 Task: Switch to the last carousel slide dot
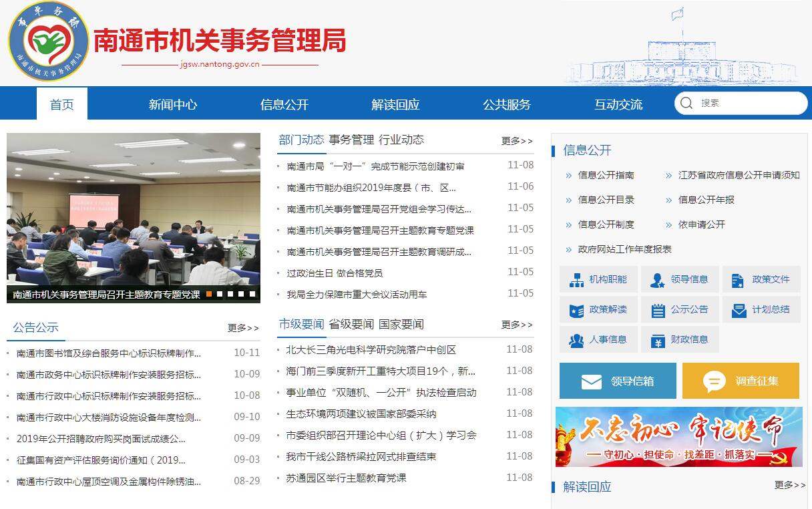(x=252, y=294)
